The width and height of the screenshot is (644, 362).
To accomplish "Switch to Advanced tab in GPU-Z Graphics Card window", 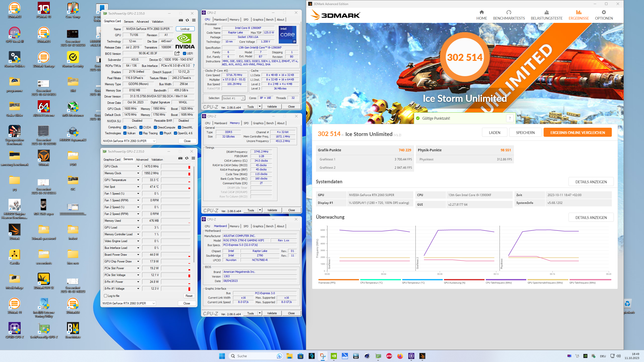I will [x=143, y=22].
